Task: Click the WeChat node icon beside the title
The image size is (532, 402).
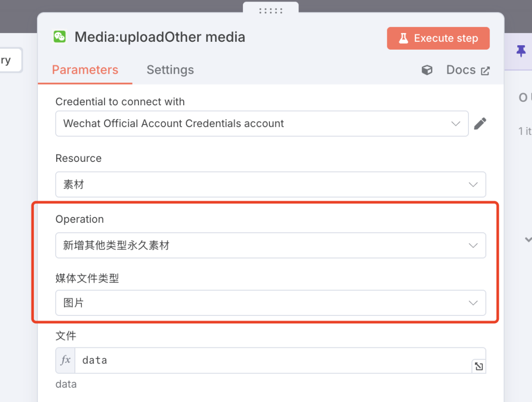Action: [60, 37]
